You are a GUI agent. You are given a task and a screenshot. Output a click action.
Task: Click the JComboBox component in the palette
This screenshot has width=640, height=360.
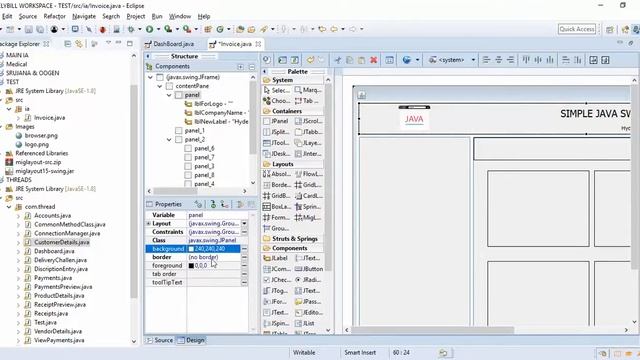[x=277, y=269]
